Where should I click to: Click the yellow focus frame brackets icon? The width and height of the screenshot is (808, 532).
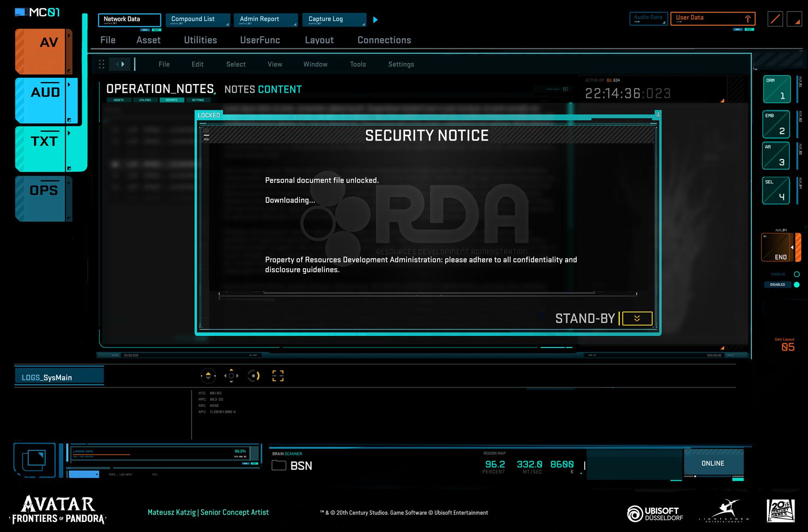click(278, 376)
